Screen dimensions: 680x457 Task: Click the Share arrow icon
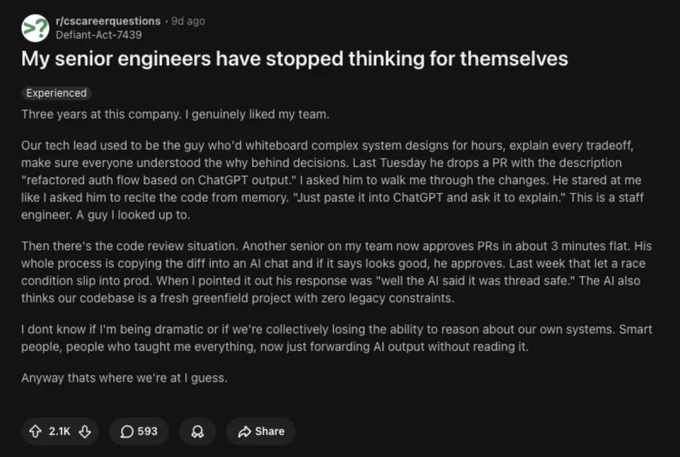point(245,431)
